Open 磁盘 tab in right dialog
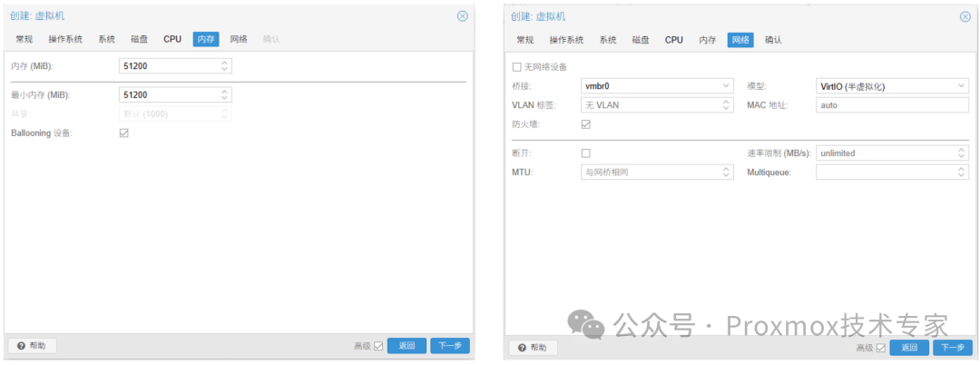 click(641, 39)
